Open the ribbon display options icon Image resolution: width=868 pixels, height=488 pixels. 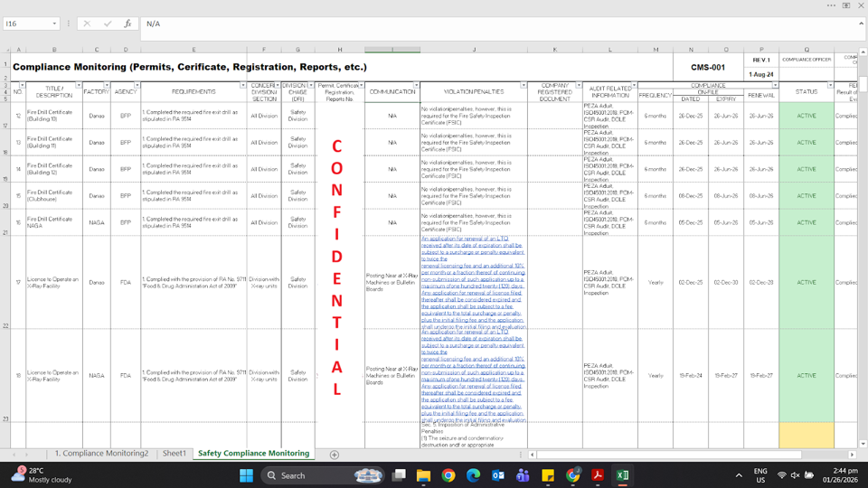pyautogui.click(x=846, y=5)
